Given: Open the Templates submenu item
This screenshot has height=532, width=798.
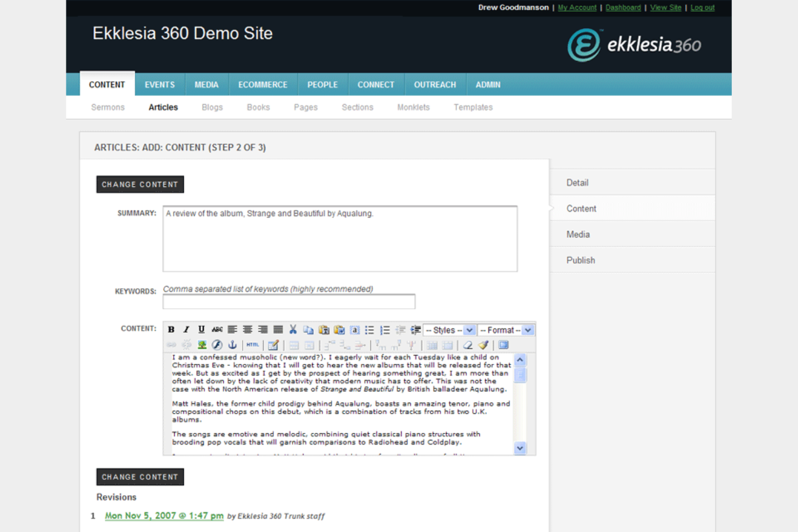Looking at the screenshot, I should point(473,107).
